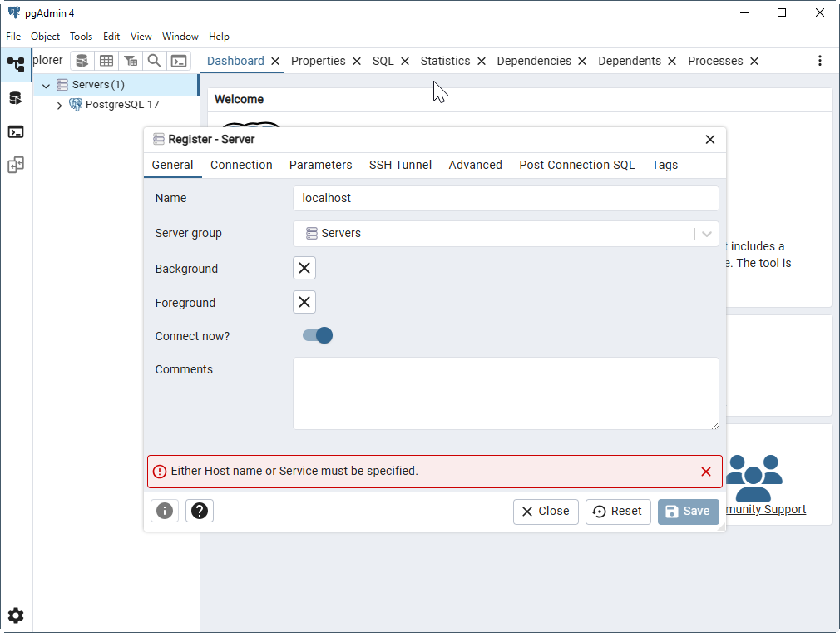The width and height of the screenshot is (840, 633).
Task: Switch to the SQL main tab
Action: 383,61
